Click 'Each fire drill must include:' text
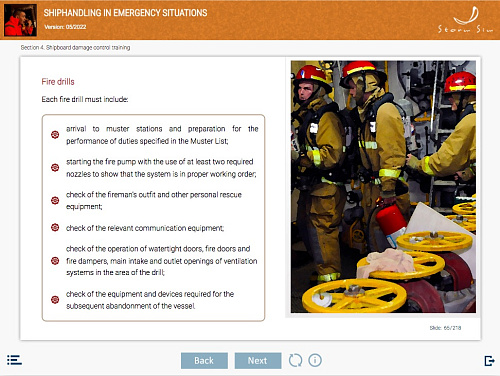This screenshot has width=500, height=376. (85, 99)
